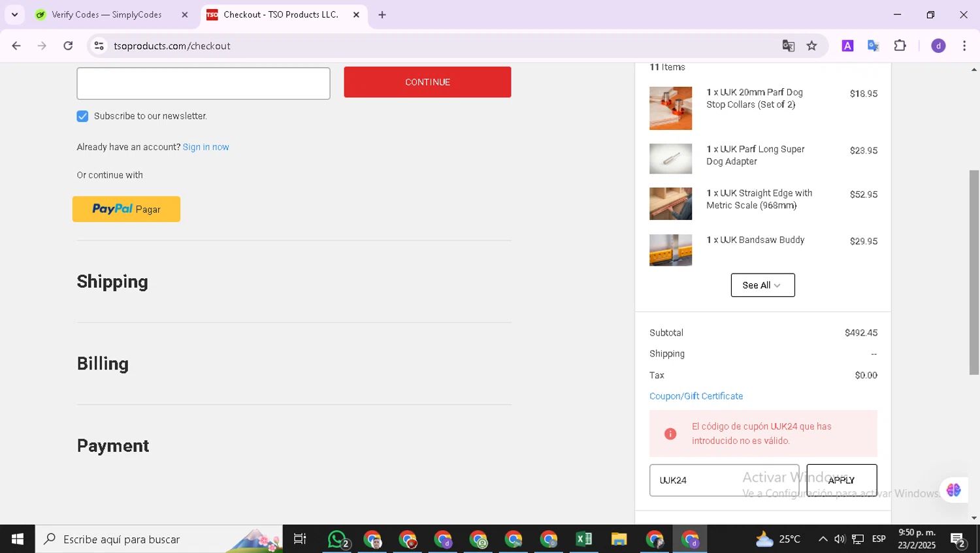Open the tab search dropdown arrow

14,14
